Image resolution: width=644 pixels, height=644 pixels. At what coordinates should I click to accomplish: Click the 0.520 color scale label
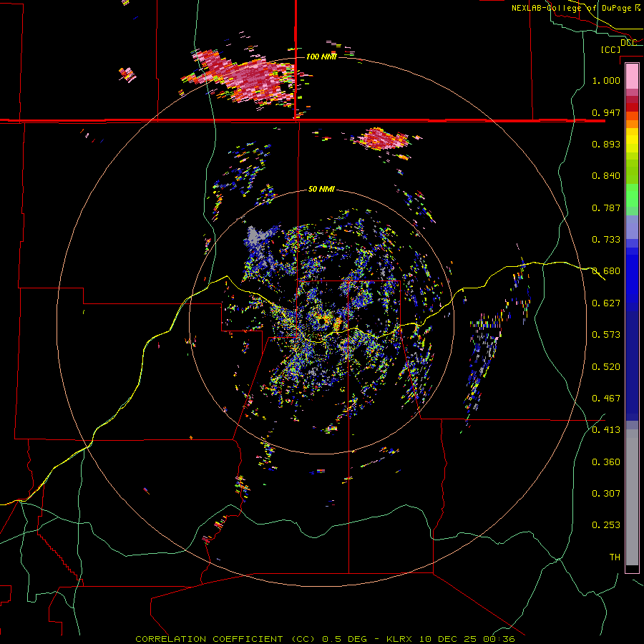coord(606,367)
